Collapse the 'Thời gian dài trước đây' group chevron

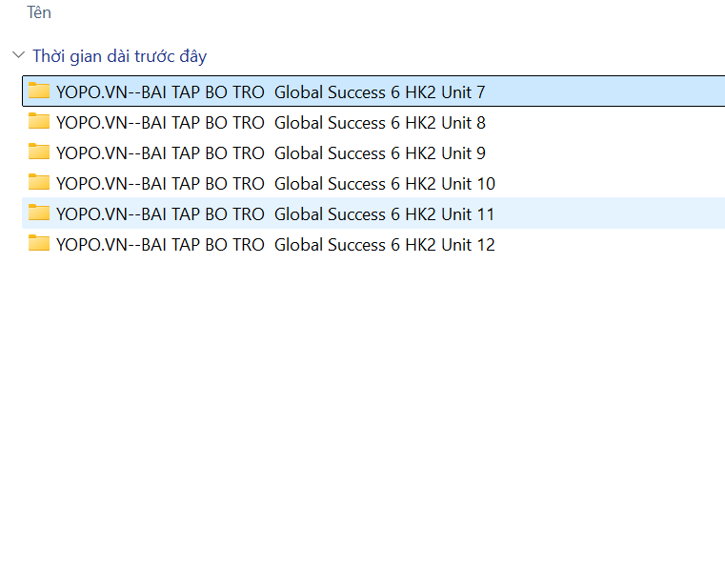18,56
